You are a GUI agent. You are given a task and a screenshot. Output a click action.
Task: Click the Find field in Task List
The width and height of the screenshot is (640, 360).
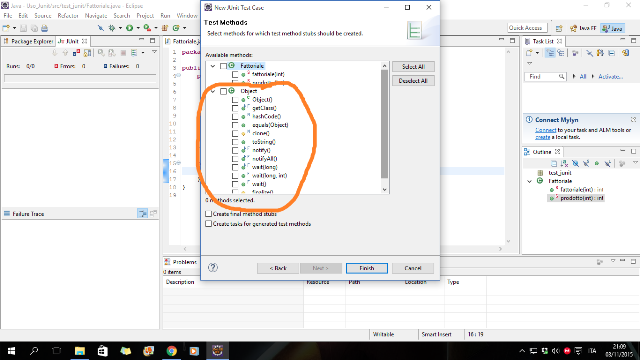[x=545, y=77]
